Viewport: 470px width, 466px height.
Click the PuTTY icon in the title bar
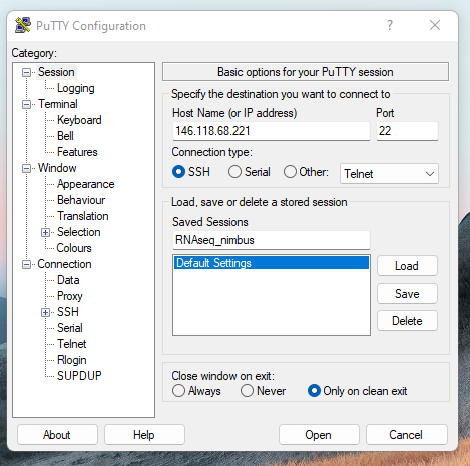tap(23, 25)
